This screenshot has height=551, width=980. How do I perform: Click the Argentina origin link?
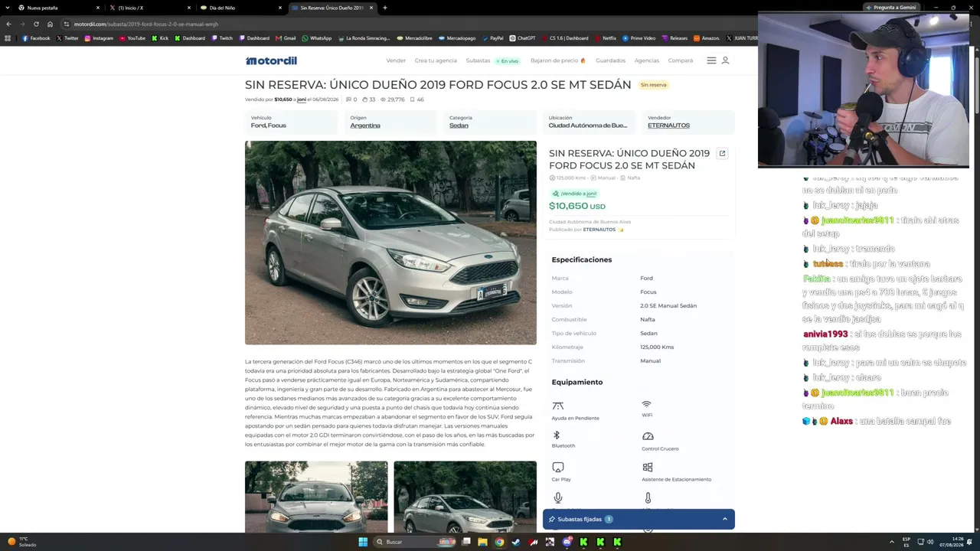[365, 126]
